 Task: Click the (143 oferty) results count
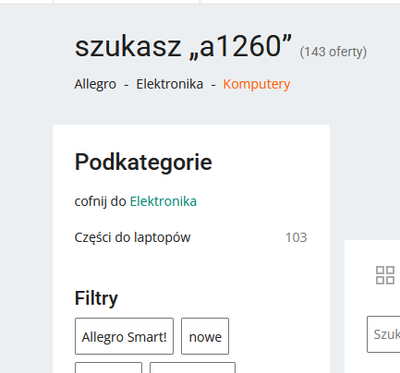point(333,52)
